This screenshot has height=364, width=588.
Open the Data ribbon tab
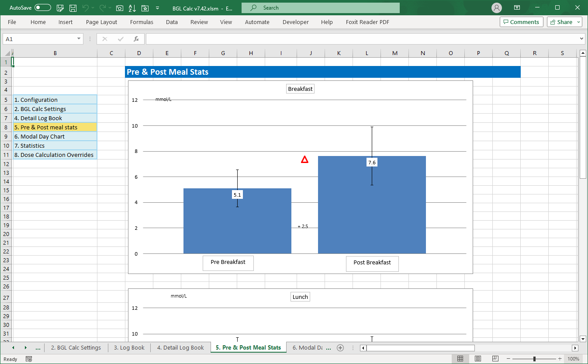click(x=172, y=22)
